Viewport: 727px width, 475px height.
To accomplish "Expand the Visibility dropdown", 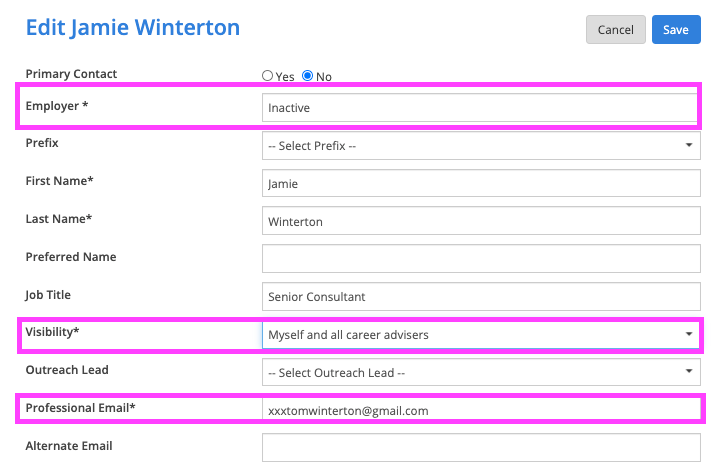I will [x=481, y=335].
